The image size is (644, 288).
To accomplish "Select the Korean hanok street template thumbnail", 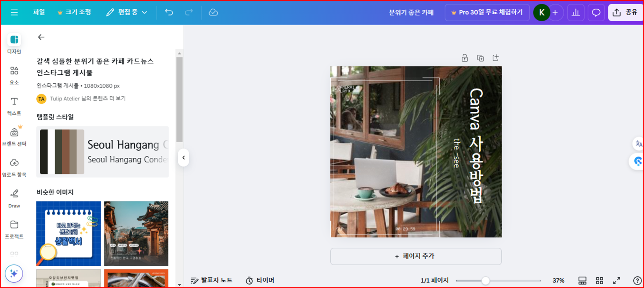I will point(136,234).
